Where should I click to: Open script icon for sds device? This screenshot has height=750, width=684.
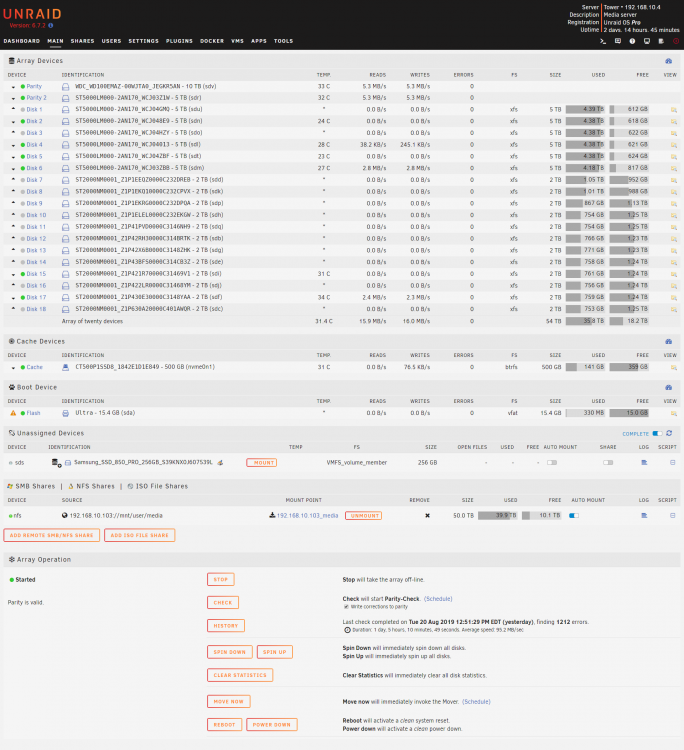673,463
